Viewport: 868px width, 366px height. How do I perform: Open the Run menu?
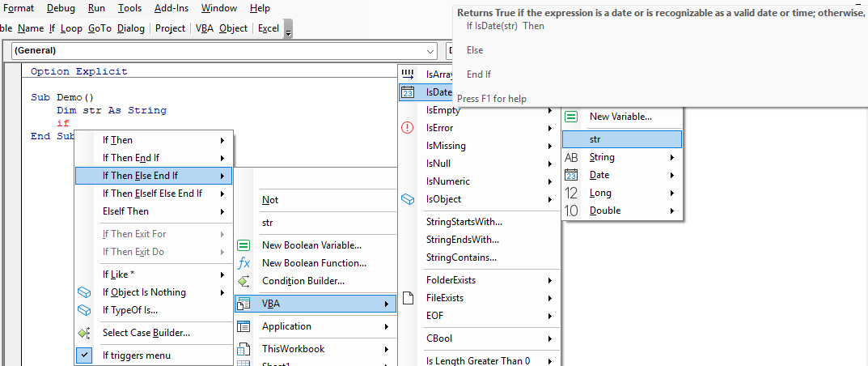(x=96, y=8)
